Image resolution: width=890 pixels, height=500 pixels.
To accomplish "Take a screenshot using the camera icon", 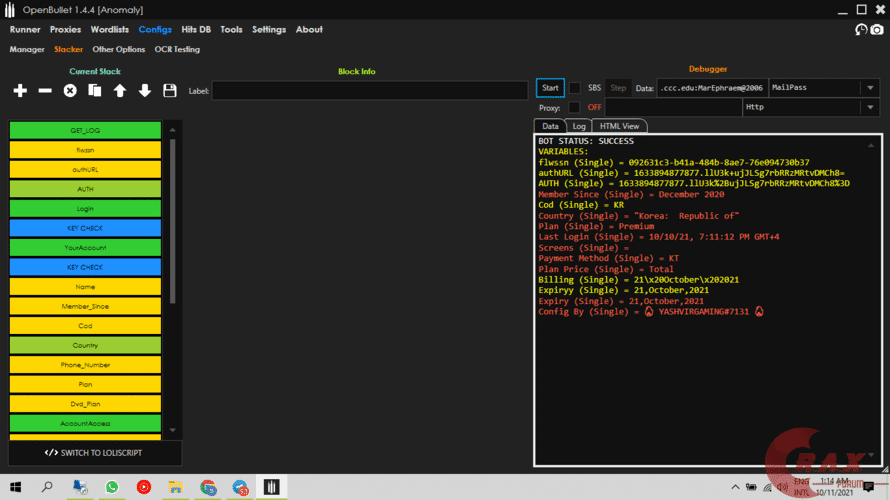I will (x=877, y=30).
